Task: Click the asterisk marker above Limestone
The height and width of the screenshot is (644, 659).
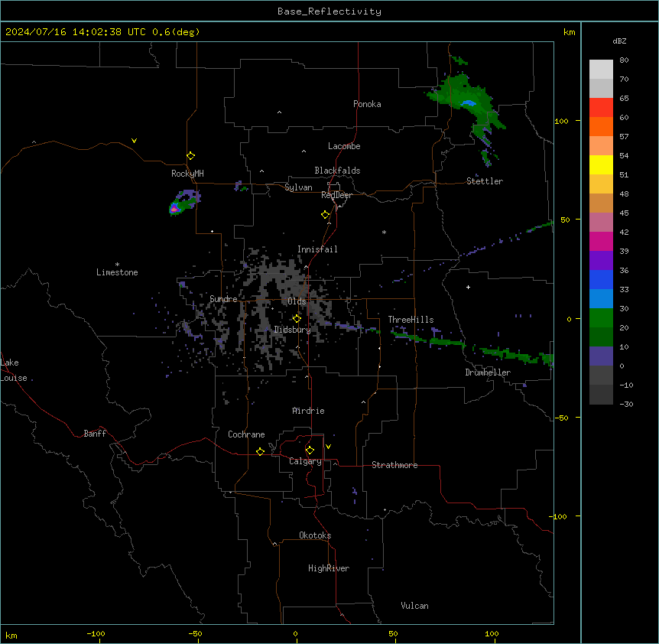Action: [117, 265]
